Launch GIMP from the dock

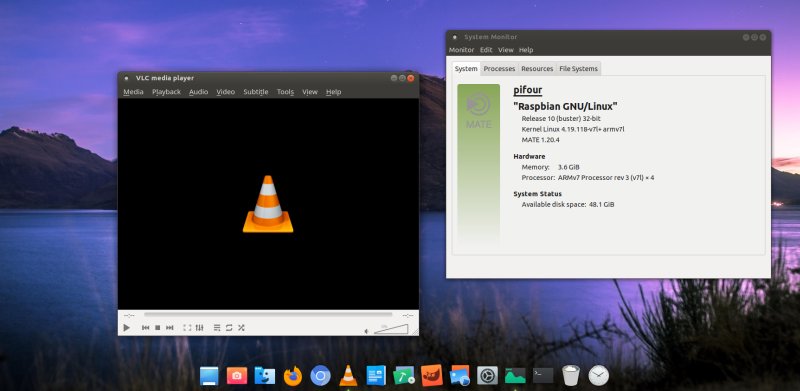[432, 376]
